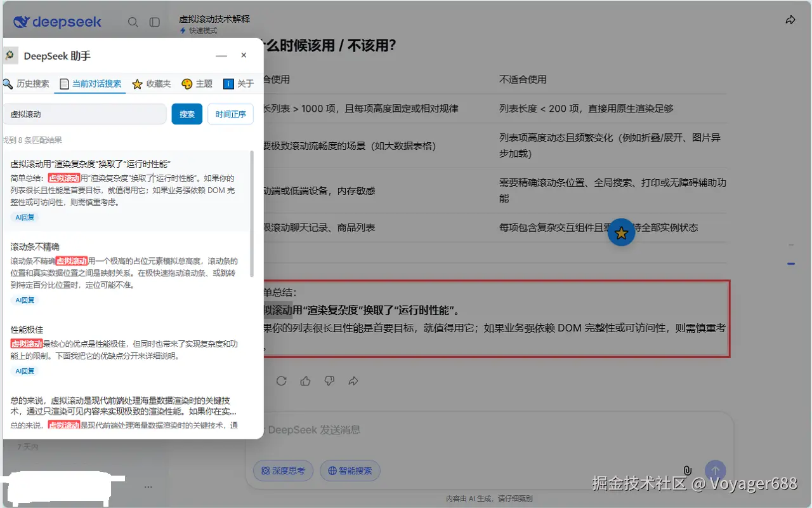Image resolution: width=812 pixels, height=508 pixels.
Task: Click the conversation title 虚拟滚动技术解释
Action: click(214, 20)
